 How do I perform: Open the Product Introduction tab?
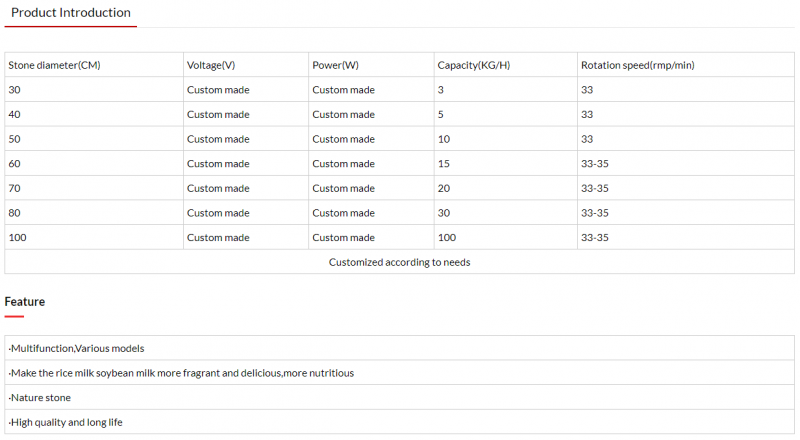pyautogui.click(x=70, y=13)
